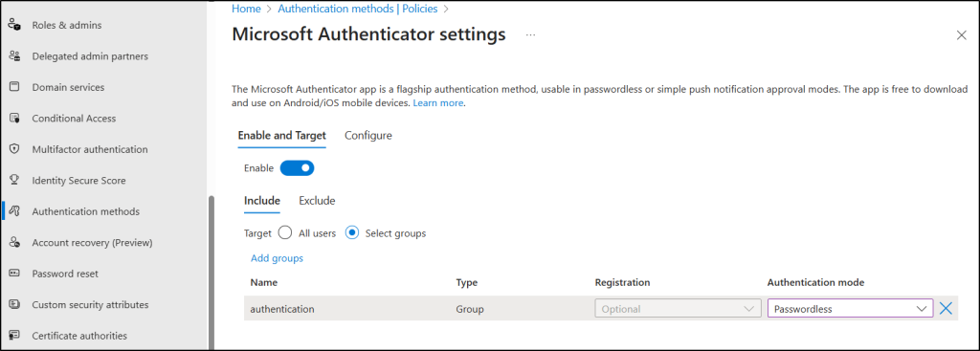Screen dimensions: 980x351
Task: Open the ellipsis menu beside the settings title
Action: [530, 35]
